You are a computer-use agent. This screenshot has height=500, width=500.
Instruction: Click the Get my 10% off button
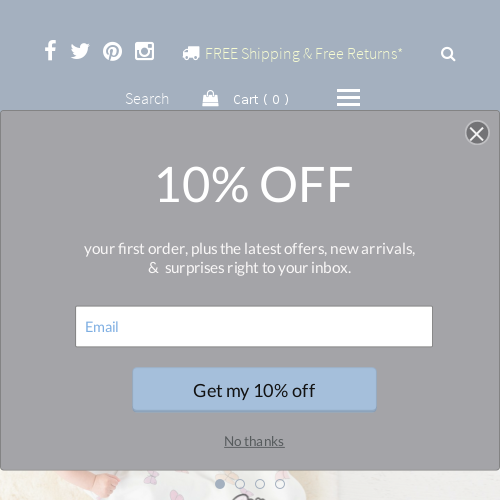pos(254,389)
